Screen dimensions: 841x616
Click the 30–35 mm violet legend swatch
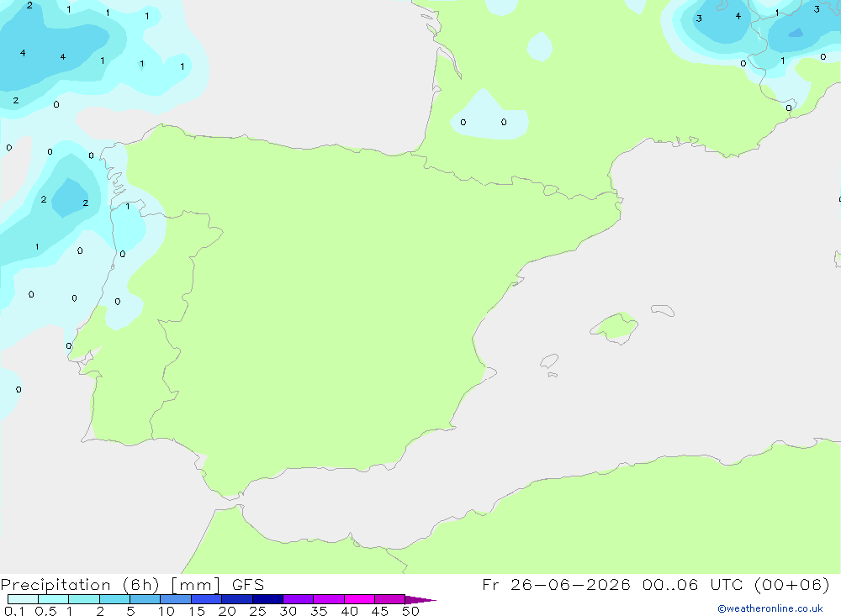299,599
